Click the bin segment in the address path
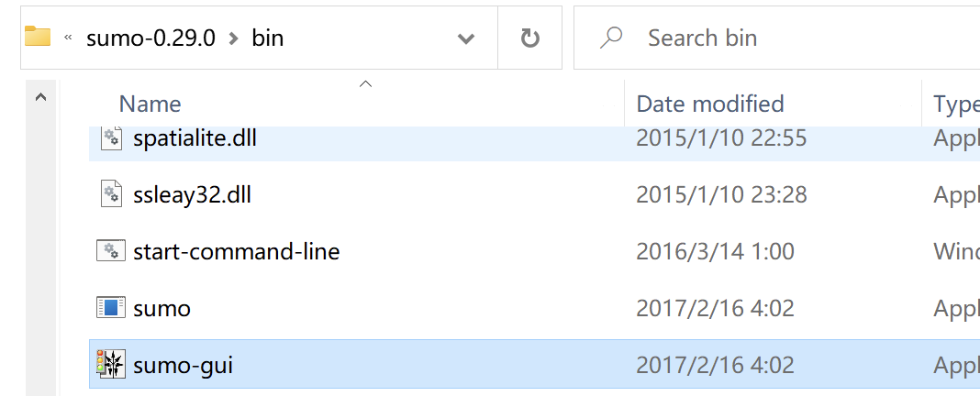980x396 pixels. (267, 38)
